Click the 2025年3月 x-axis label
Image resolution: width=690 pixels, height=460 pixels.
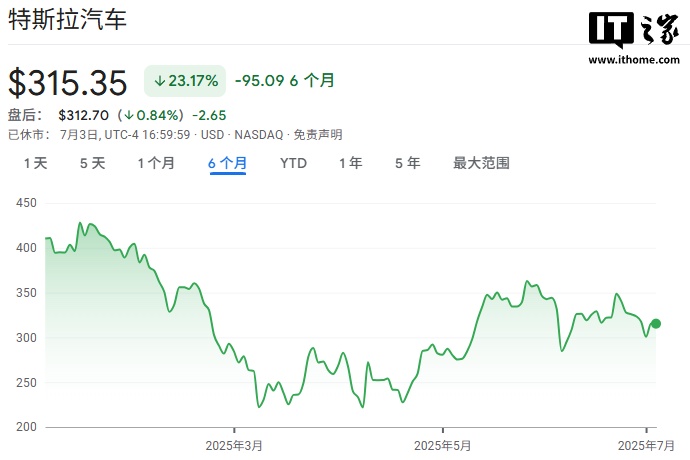(x=234, y=445)
